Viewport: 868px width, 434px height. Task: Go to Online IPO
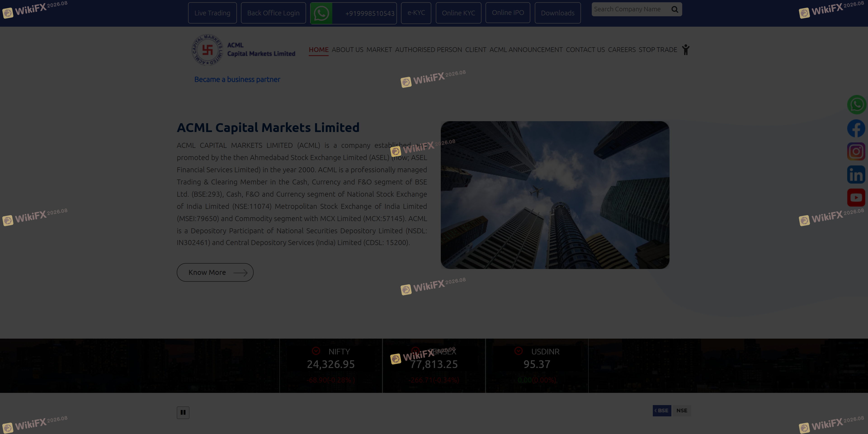508,12
